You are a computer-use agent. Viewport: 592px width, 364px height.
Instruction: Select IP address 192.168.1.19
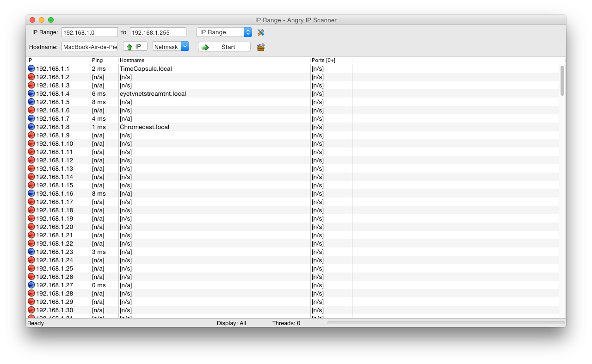(x=55, y=218)
